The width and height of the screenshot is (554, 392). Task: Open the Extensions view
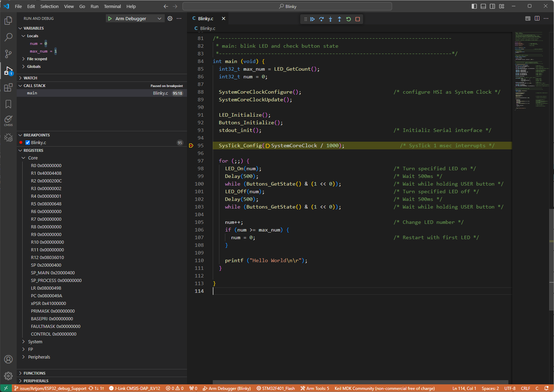pyautogui.click(x=8, y=87)
